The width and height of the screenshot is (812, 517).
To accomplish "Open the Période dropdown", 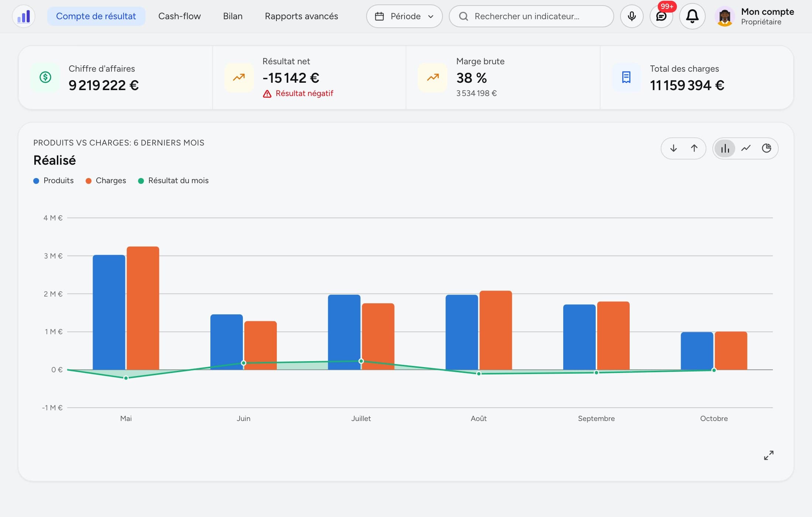I will (404, 16).
